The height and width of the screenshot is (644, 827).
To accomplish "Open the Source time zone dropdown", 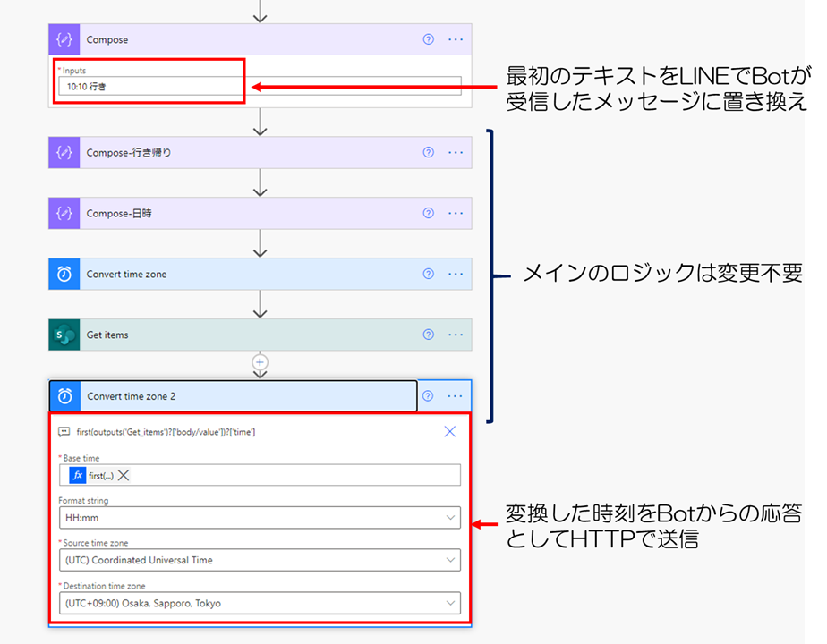I will pyautogui.click(x=452, y=561).
